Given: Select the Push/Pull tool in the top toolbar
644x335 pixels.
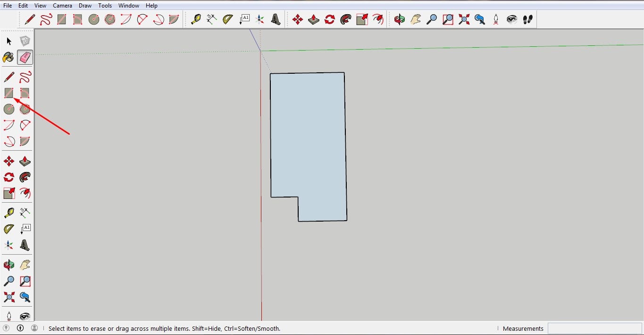Looking at the screenshot, I should click(x=314, y=19).
